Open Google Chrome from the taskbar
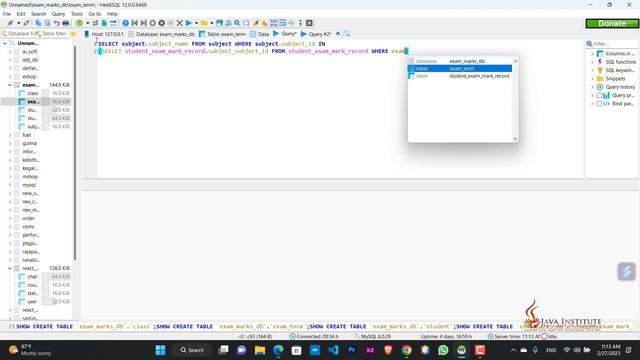Image resolution: width=640 pixels, height=360 pixels. pos(407,350)
